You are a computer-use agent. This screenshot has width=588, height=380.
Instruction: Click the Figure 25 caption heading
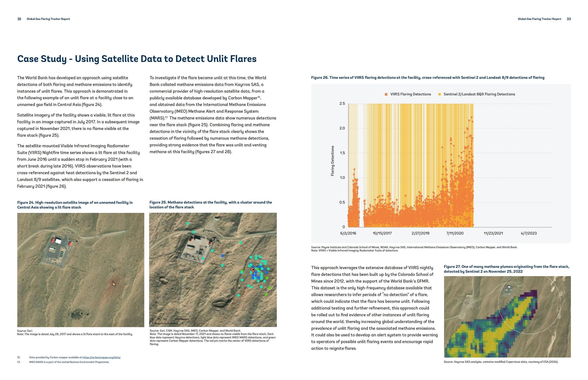[x=211, y=205]
